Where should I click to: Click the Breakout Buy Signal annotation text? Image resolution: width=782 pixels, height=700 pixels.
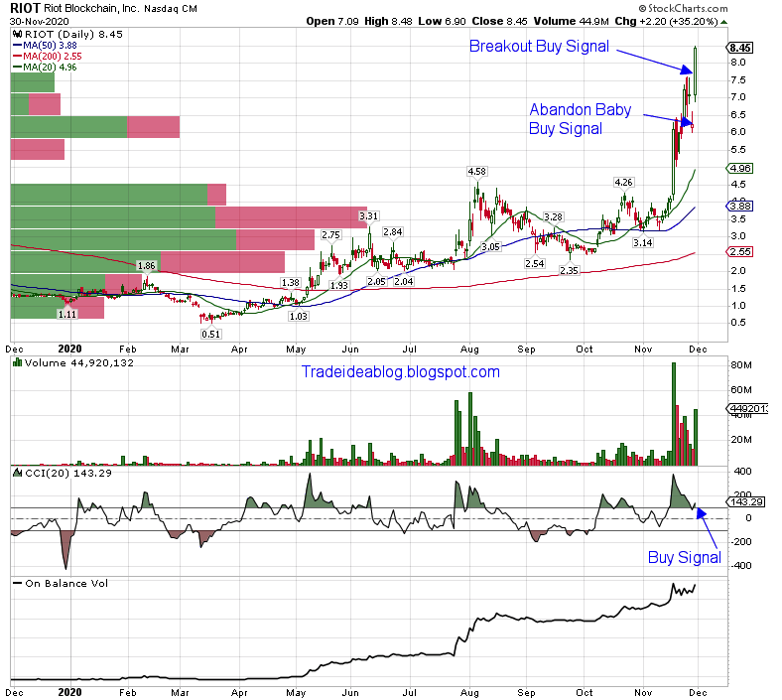(539, 47)
